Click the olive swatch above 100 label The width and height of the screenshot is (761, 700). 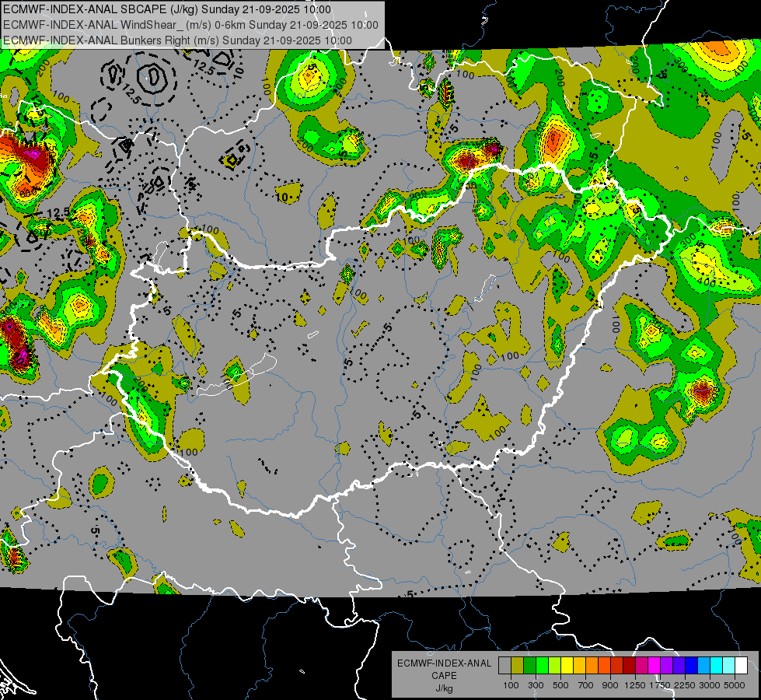point(517,666)
